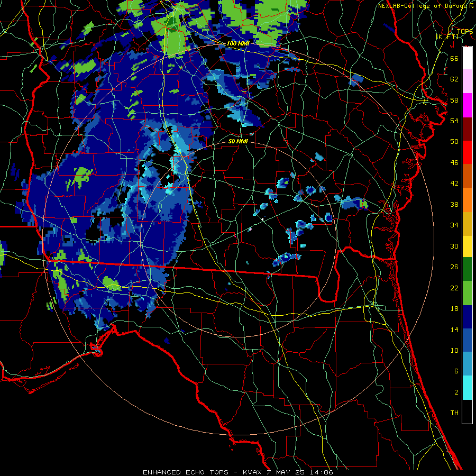Click the "66" legend value
This screenshot has height=476, width=476.
click(454, 58)
